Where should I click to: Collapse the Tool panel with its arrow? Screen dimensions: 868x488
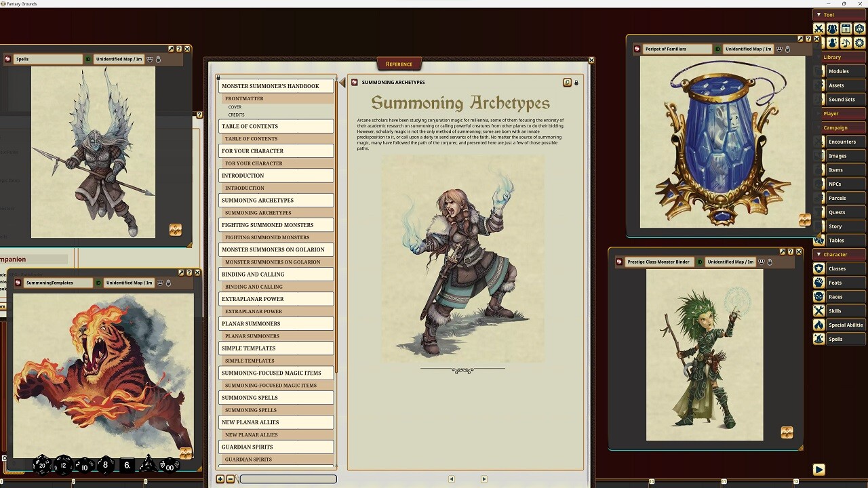click(819, 14)
